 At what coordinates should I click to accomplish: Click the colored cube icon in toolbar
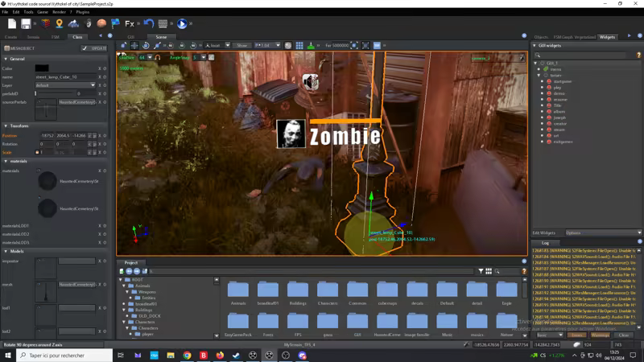(x=46, y=24)
